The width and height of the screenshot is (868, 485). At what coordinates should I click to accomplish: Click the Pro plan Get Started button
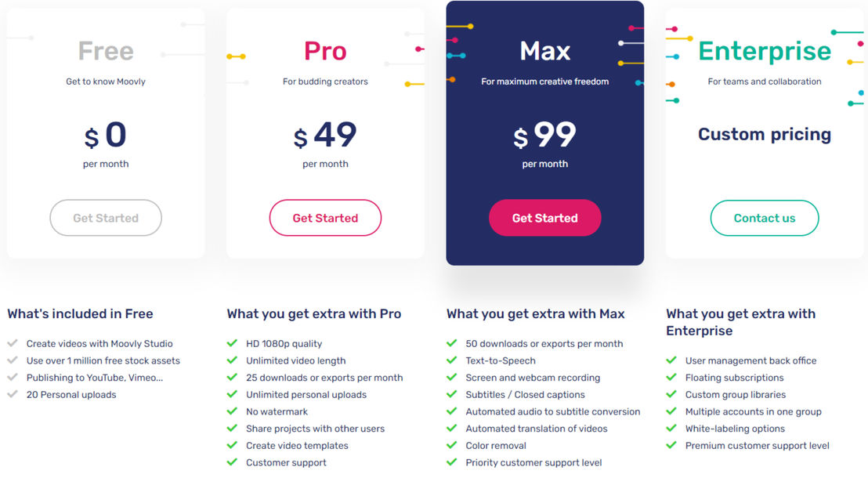coord(326,218)
